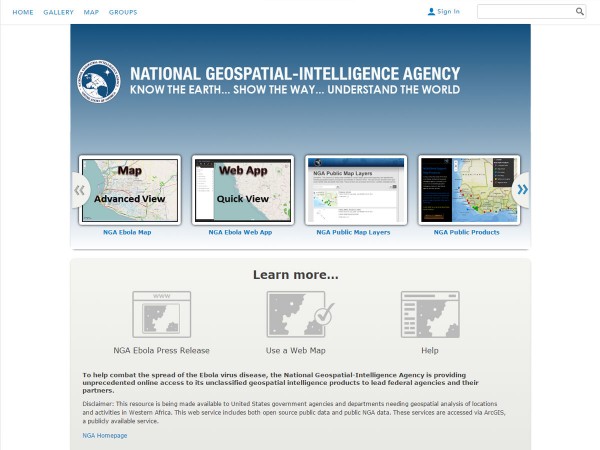Image resolution: width=600 pixels, height=450 pixels.
Task: Go to the MAP navigation item
Action: (91, 12)
